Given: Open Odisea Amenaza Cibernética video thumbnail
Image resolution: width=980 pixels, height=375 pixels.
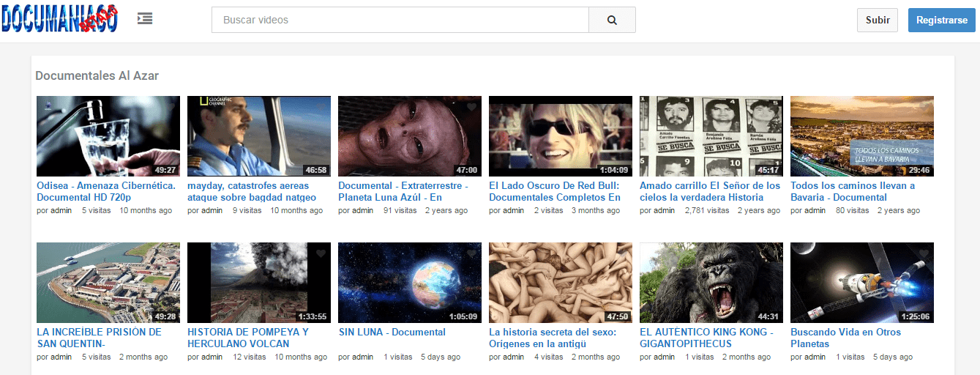Looking at the screenshot, I should pos(108,136).
